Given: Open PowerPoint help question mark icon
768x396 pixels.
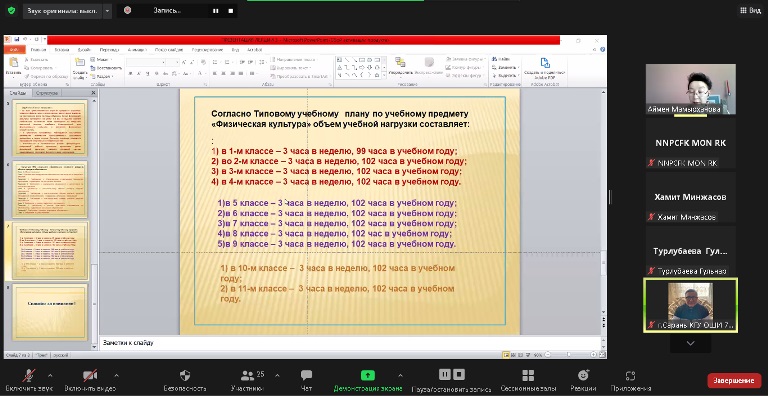Looking at the screenshot, I should tap(602, 50).
